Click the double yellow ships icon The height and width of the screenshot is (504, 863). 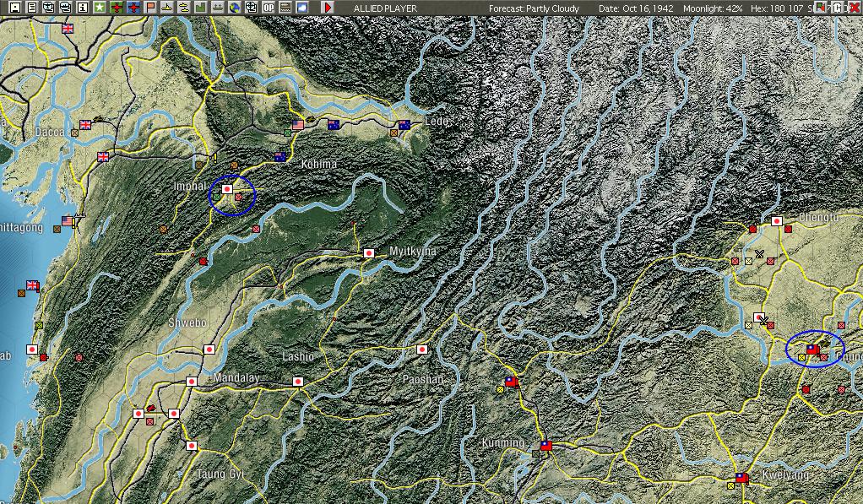click(184, 8)
